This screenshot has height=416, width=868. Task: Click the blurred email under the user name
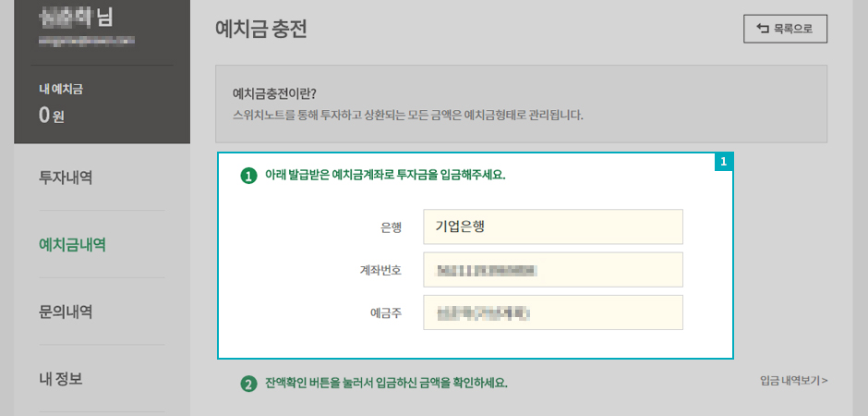[x=85, y=41]
